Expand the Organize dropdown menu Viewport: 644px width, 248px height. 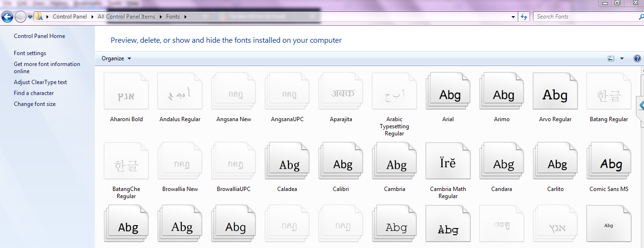click(116, 58)
